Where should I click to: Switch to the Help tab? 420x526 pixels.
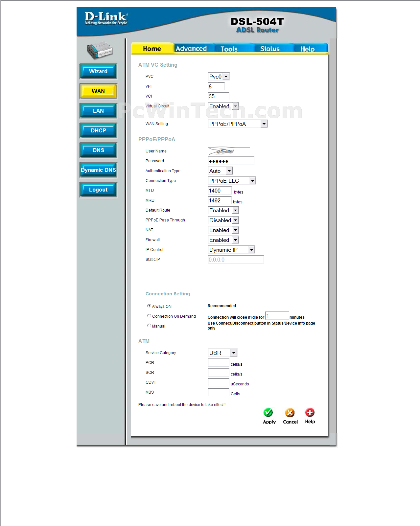308,49
